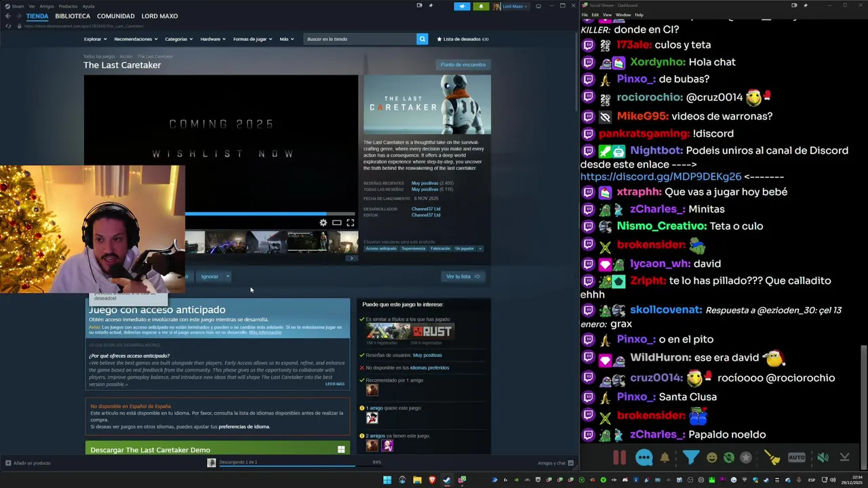
Task: Open the chat bubble icon in Social Stream
Action: (x=644, y=457)
